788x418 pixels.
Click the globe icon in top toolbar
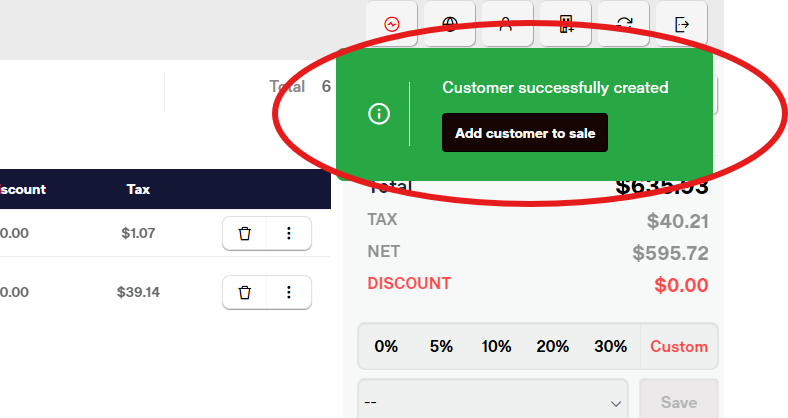pos(450,24)
